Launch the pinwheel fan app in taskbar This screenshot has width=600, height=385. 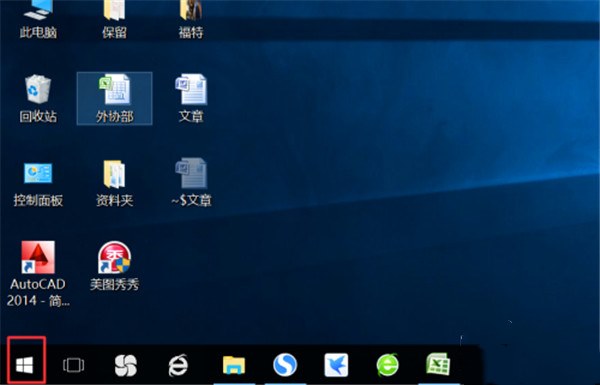(x=126, y=365)
